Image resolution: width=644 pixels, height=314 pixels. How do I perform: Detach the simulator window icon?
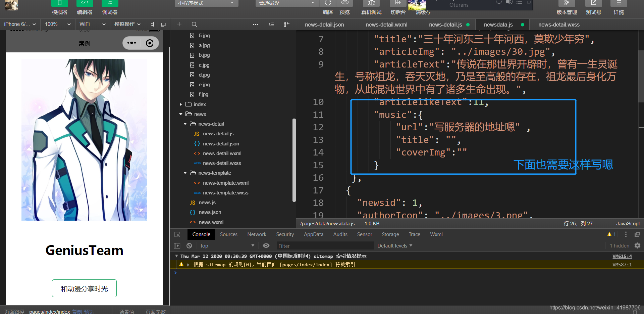[163, 24]
